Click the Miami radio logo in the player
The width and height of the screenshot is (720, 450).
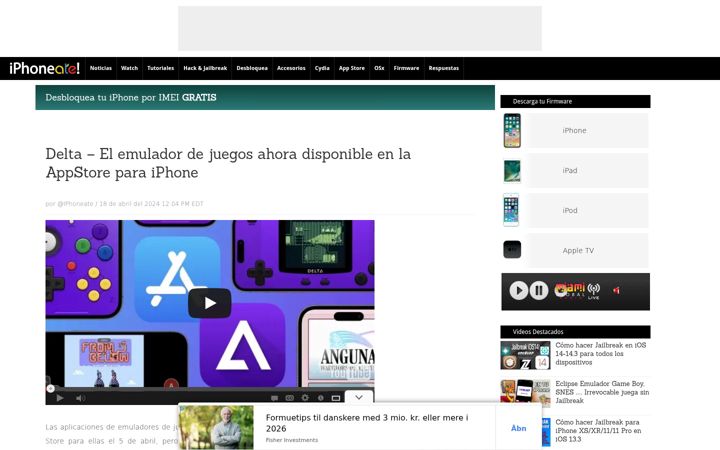pyautogui.click(x=569, y=290)
